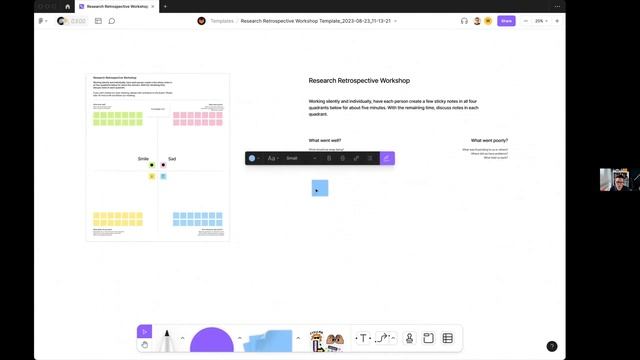Screen dimensions: 640x360
Task: Add a link from the sticky toolbar
Action: [x=356, y=158]
